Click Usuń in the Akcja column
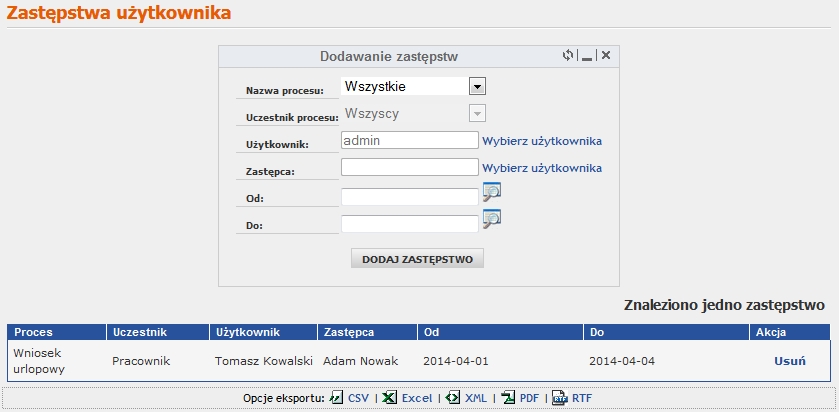Screen dimensions: 839x412 click(x=790, y=361)
